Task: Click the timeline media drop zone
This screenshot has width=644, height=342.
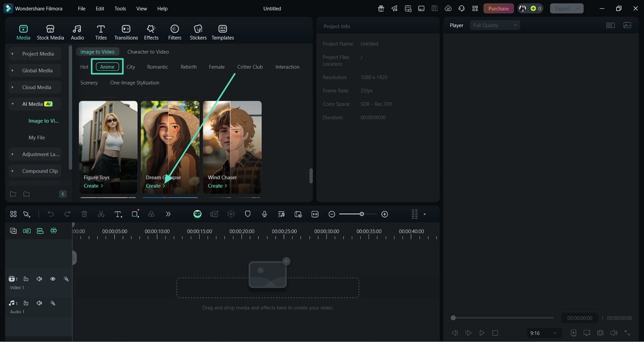Action: tap(268, 288)
